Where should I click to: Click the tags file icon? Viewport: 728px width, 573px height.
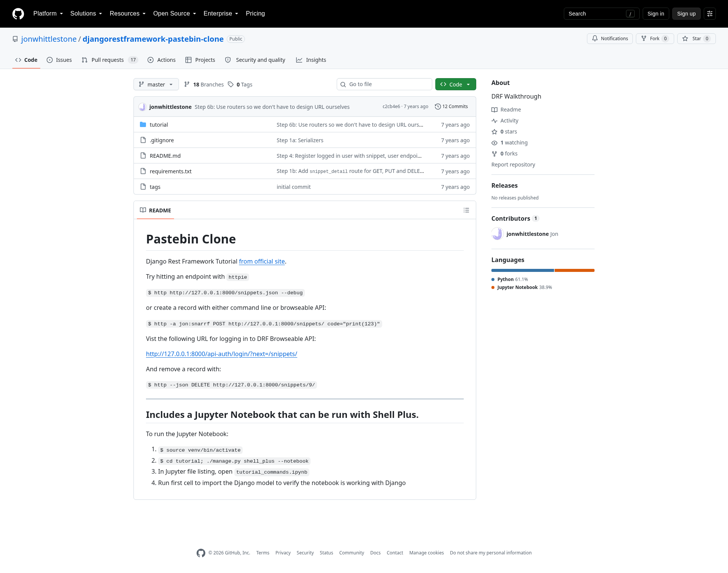tap(143, 187)
